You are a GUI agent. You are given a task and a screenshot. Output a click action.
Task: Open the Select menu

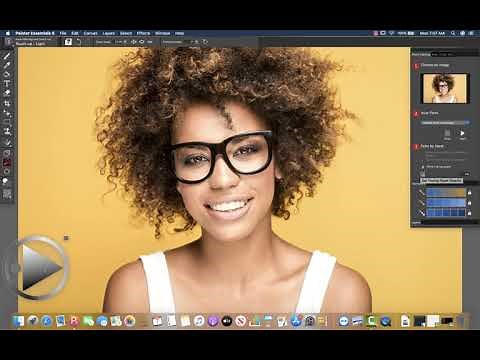pyautogui.click(x=126, y=33)
